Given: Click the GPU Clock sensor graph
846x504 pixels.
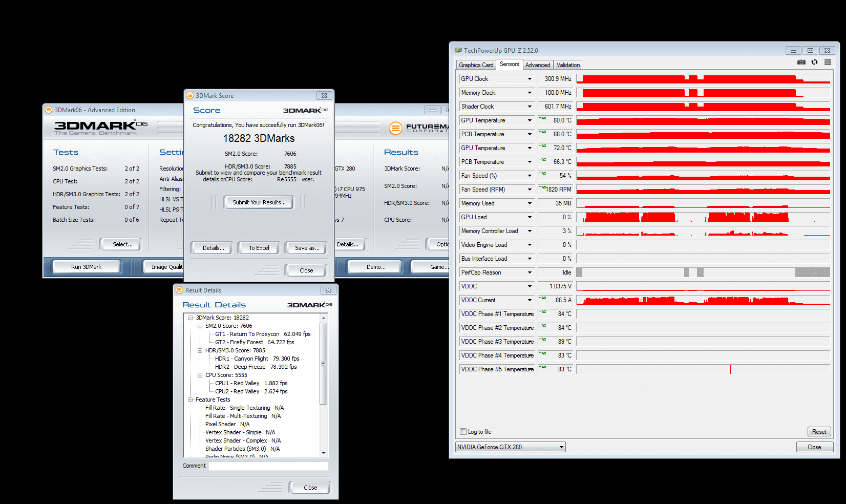Looking at the screenshot, I should (x=703, y=79).
